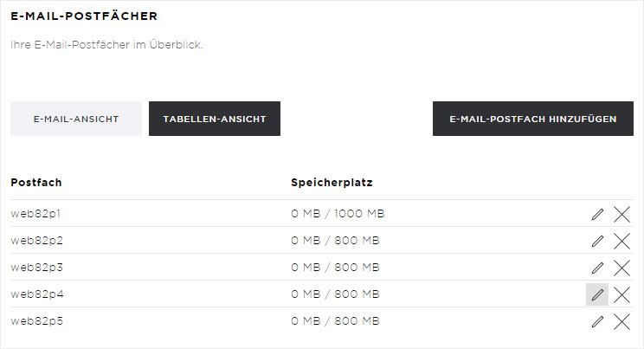644x349 pixels.
Task: Remove mailbox web82p5 via X icon
Action: pyautogui.click(x=621, y=321)
